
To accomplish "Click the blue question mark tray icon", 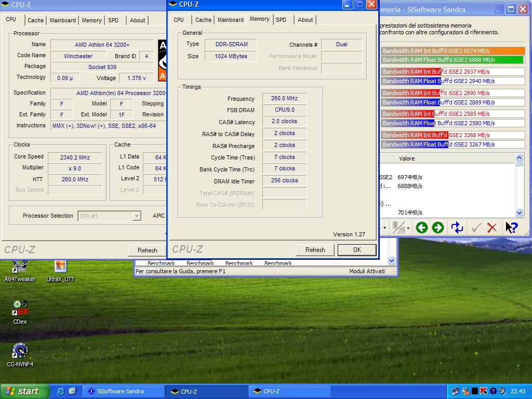I will click(x=494, y=391).
